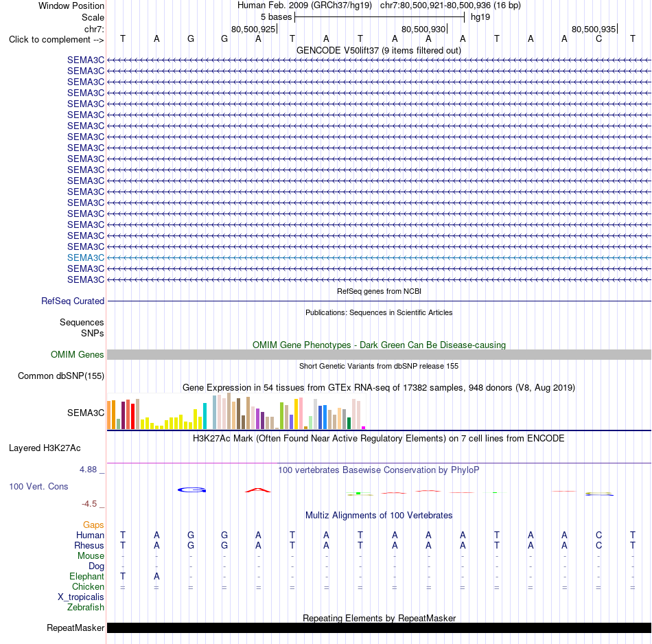The height and width of the screenshot is (644, 652).
Task: Click the SEMA3C label beside the GTEx bar chart
Action: (86, 413)
